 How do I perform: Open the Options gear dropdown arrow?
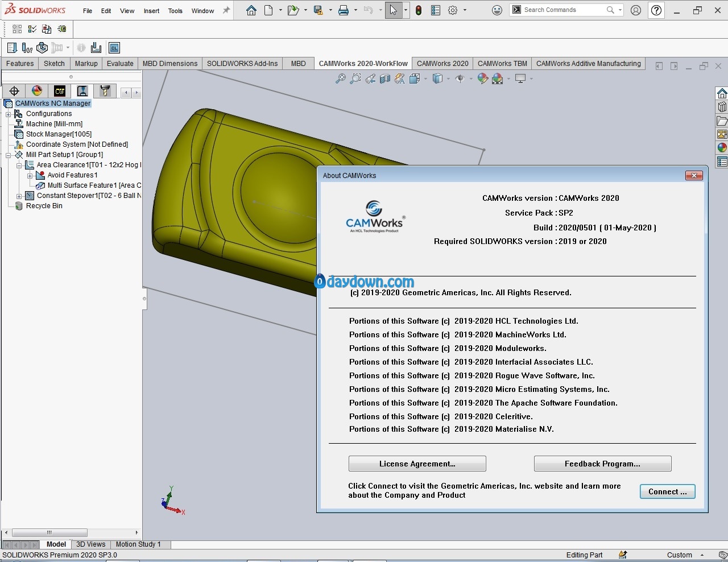(x=465, y=10)
